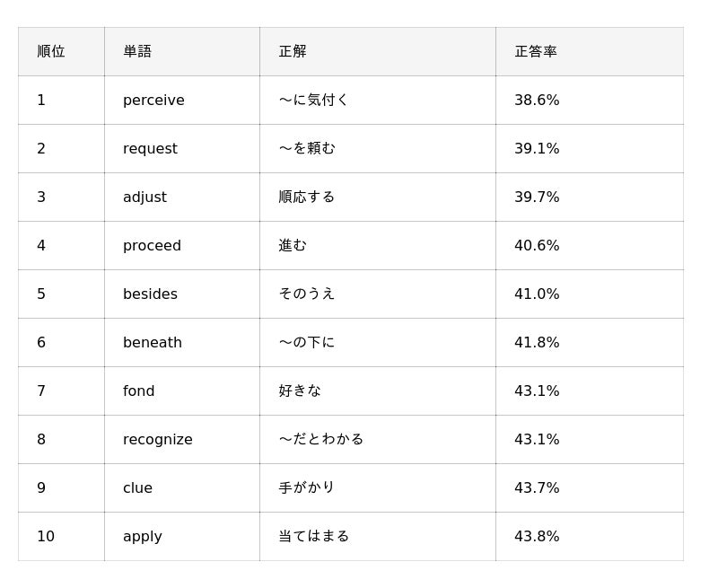Click the answer 順応する
Viewport: 718px width, 588px height.
pyautogui.click(x=307, y=197)
